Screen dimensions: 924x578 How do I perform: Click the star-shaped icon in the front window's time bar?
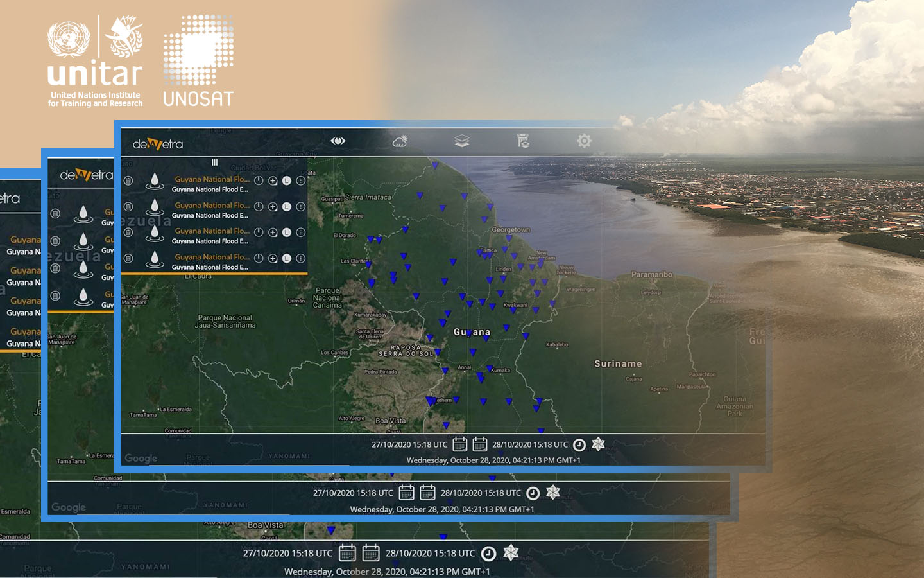click(598, 444)
